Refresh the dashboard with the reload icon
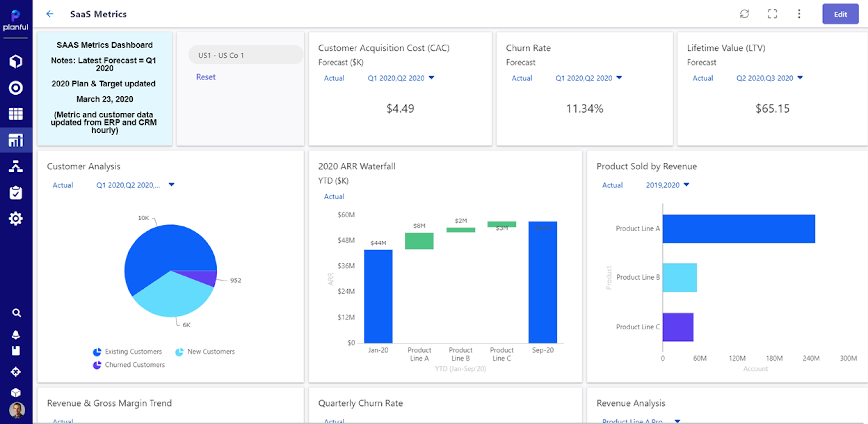 pos(745,14)
